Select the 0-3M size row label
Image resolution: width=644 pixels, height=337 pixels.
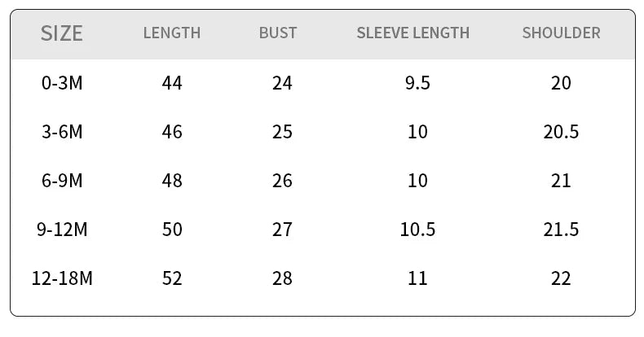(x=62, y=83)
